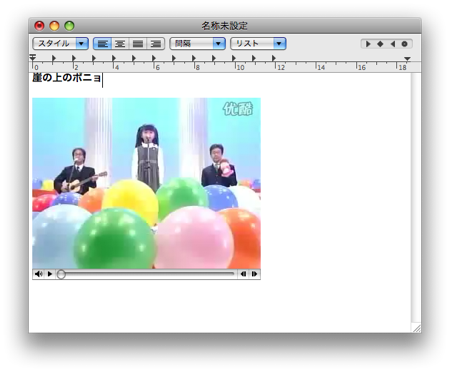The height and width of the screenshot is (372, 450).
Task: Click the vertical scrollbar track on the right
Action: point(416,197)
